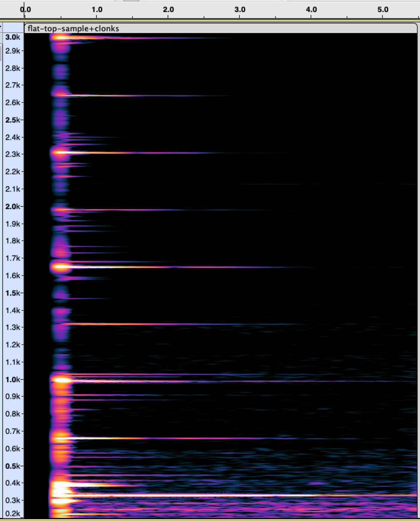
Task: Click the 0.8k label on the frequency scale
Action: pyautogui.click(x=13, y=414)
